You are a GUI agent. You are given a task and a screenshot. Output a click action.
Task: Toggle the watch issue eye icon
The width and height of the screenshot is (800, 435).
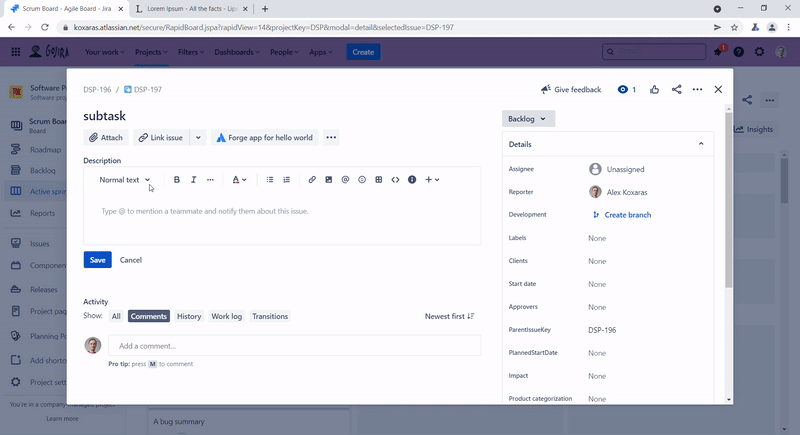[627, 90]
